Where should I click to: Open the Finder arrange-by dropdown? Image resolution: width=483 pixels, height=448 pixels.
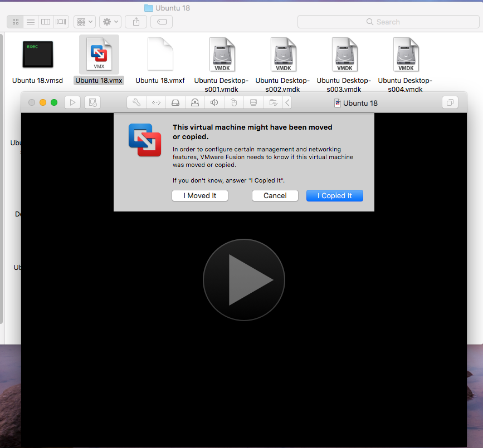tap(85, 22)
